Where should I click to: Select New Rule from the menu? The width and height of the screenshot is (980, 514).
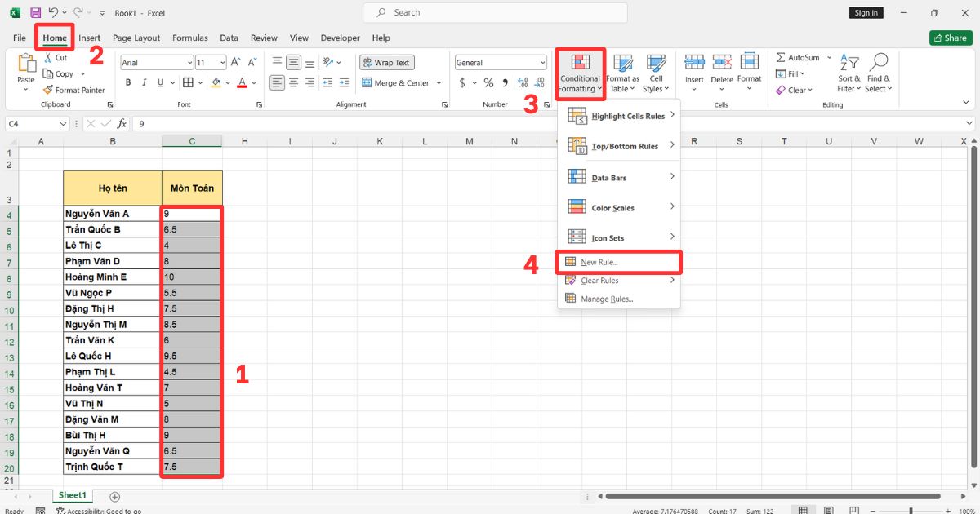599,262
